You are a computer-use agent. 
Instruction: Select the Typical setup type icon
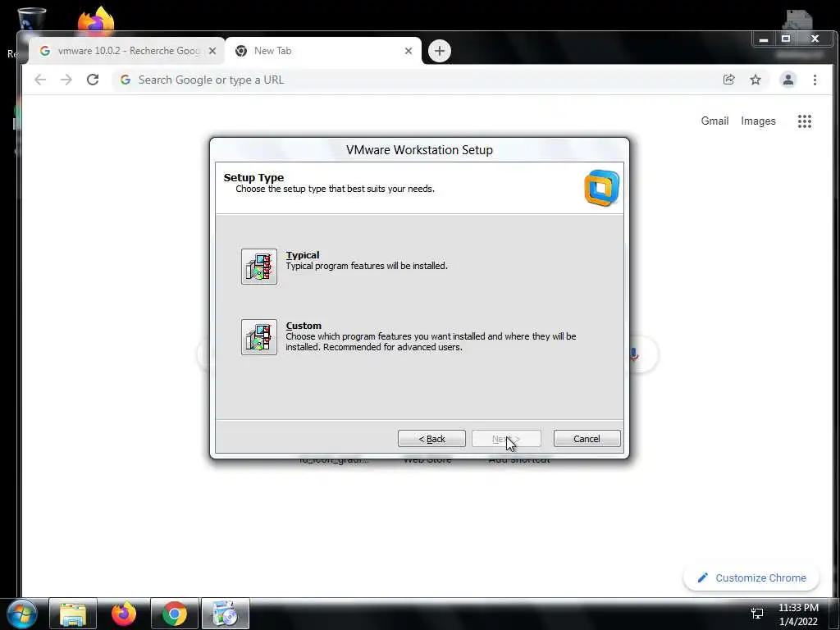click(x=258, y=267)
